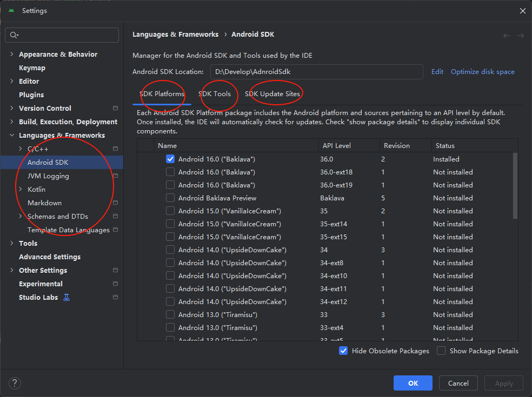Viewport: 532px width, 397px height.
Task: Click the Apply button
Action: pos(504,383)
